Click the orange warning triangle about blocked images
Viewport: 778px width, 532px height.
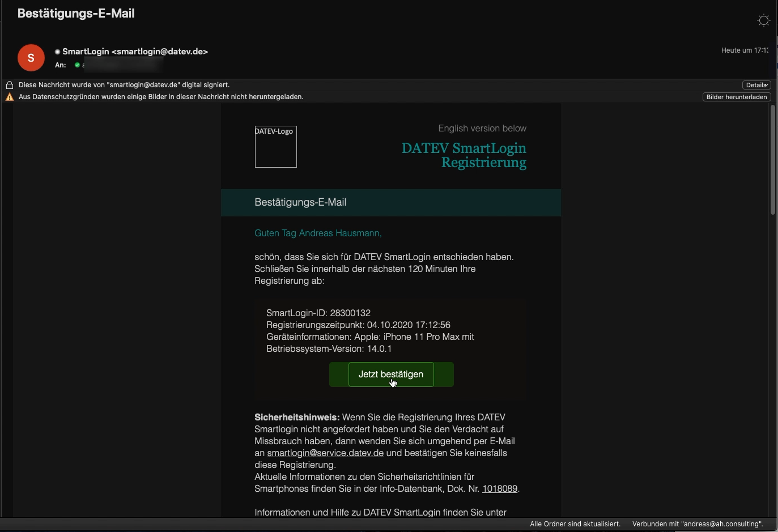click(9, 97)
